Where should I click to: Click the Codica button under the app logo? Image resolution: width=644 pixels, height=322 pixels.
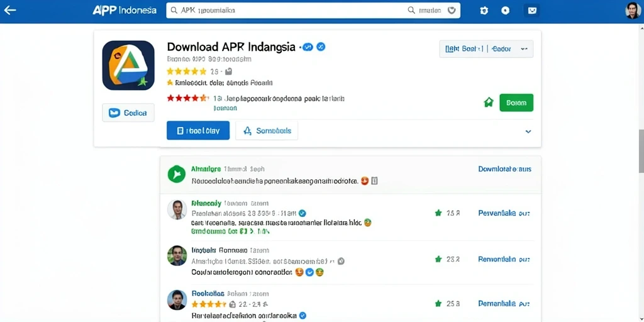128,113
